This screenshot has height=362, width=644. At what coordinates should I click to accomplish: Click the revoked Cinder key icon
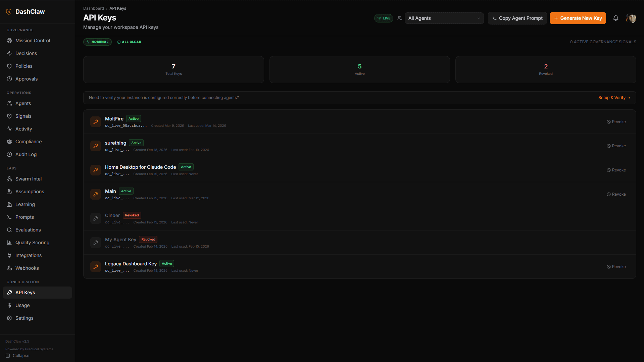(x=96, y=218)
